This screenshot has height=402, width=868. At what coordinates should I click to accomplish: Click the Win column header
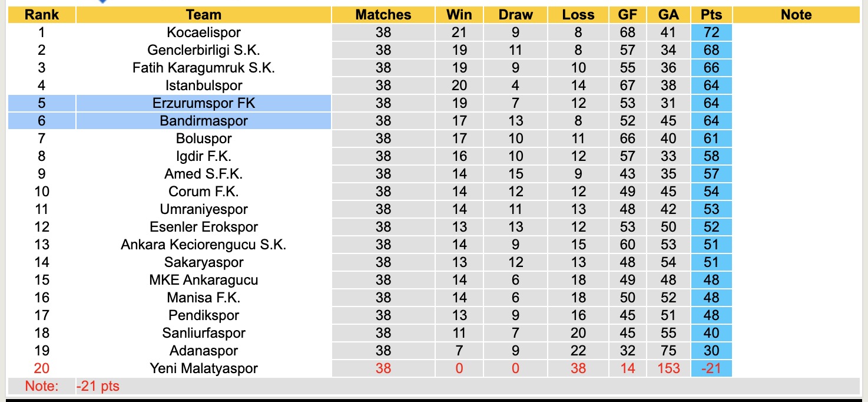click(459, 15)
